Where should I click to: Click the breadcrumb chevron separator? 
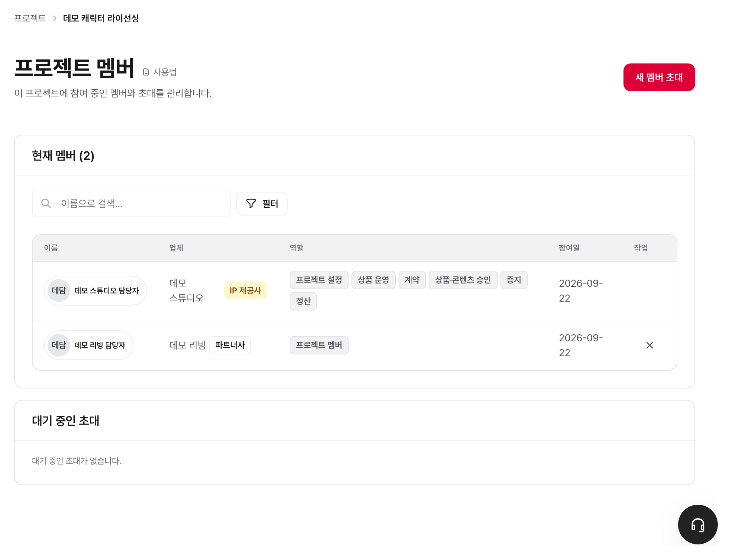(55, 18)
